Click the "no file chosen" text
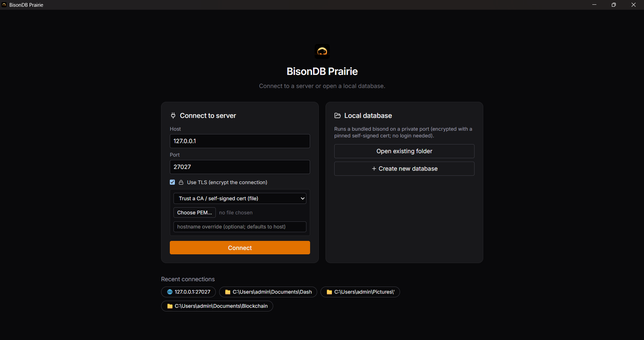The image size is (644, 340). [x=236, y=213]
